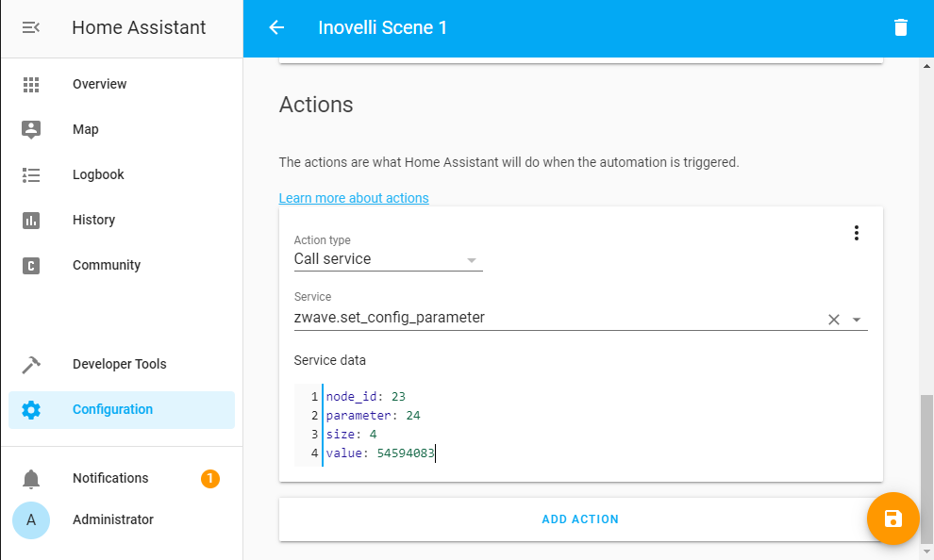
Task: Delete automation with trash icon
Action: click(x=901, y=28)
